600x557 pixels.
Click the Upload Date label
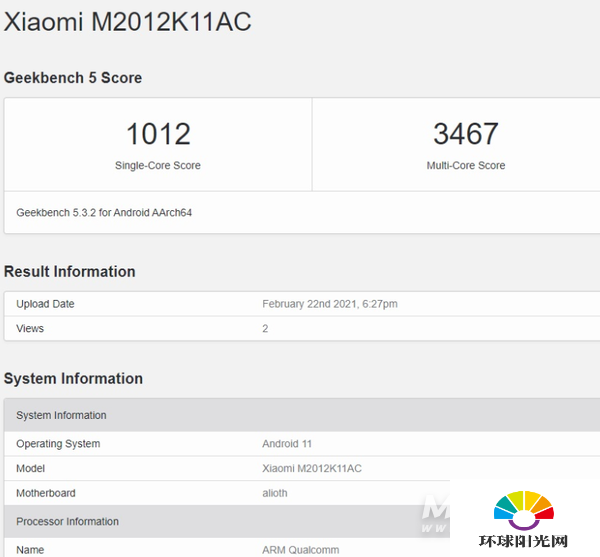[45, 304]
